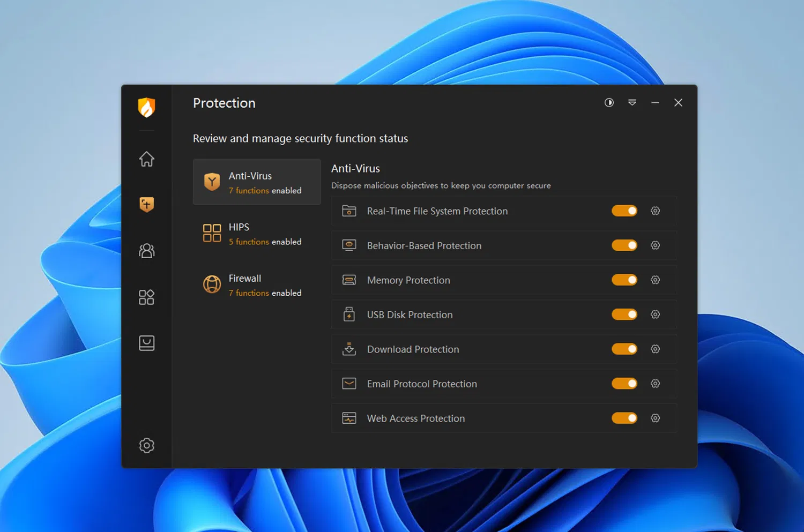
Task: Open settings from the sidebar gear
Action: pyautogui.click(x=146, y=445)
